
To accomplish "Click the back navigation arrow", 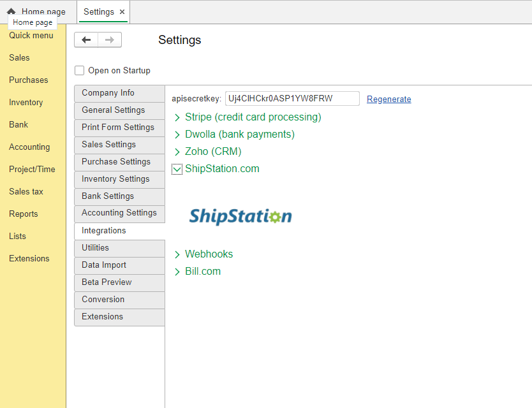I will click(x=86, y=40).
